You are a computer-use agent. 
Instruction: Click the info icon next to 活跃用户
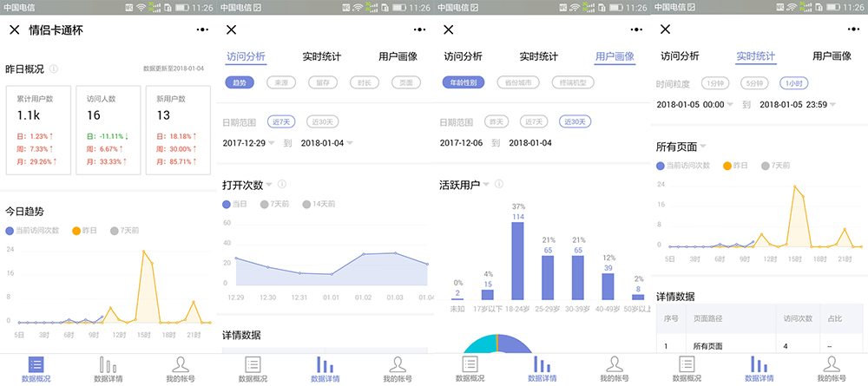click(499, 184)
